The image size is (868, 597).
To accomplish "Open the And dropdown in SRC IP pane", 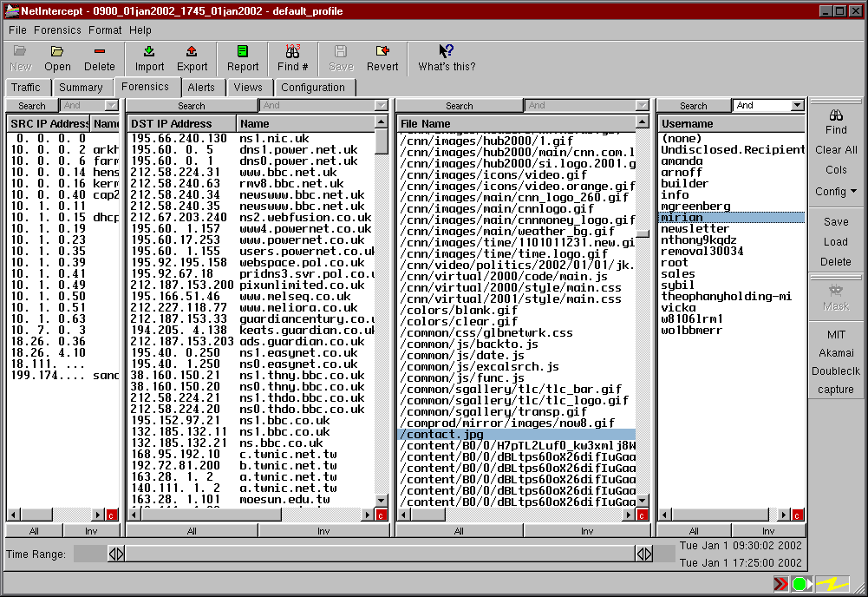I will coord(89,105).
